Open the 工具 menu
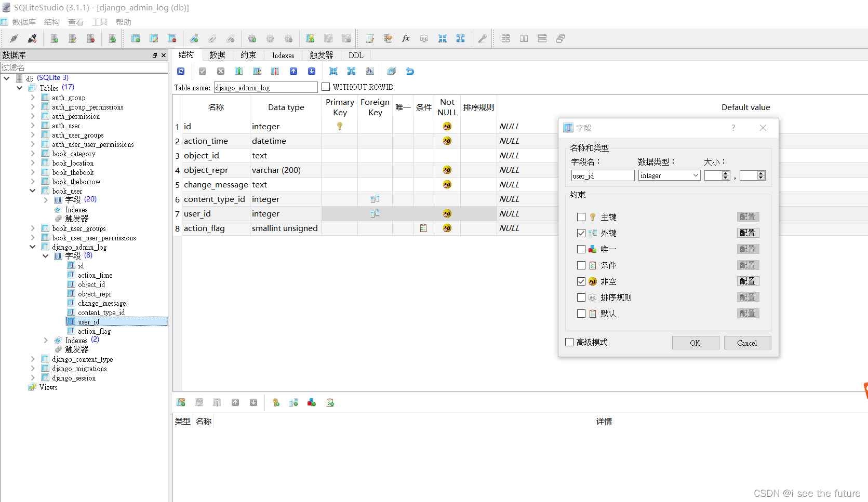The width and height of the screenshot is (868, 502). click(100, 22)
